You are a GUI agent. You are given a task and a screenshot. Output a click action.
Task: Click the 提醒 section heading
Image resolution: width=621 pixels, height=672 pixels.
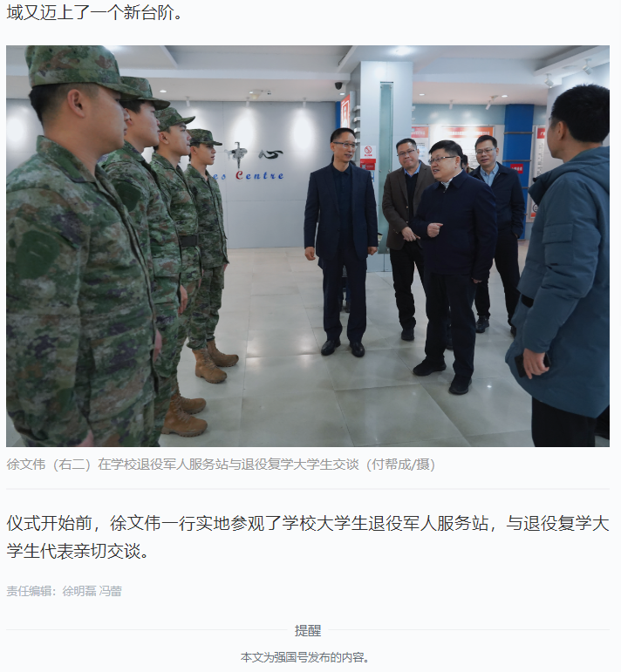[308, 630]
